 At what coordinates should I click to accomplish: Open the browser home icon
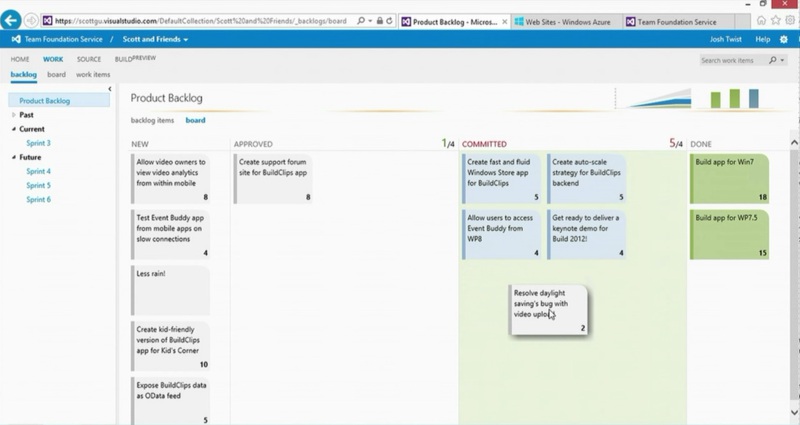pyautogui.click(x=761, y=21)
